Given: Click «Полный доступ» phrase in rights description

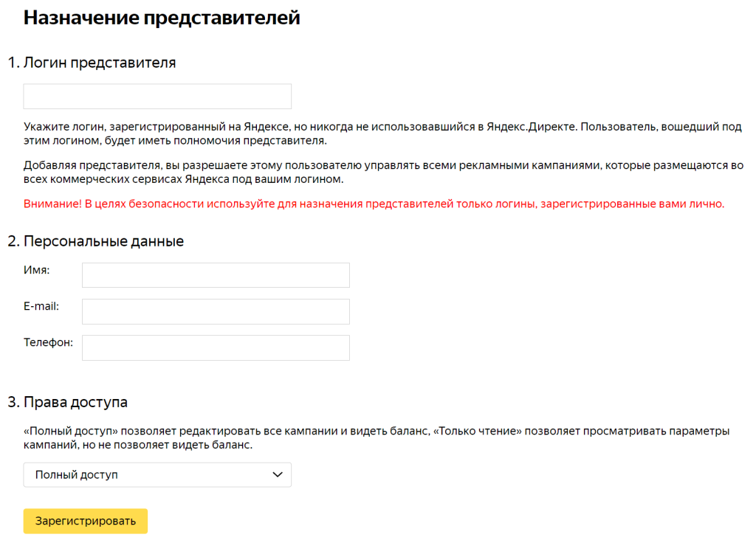Looking at the screenshot, I should (x=71, y=431).
